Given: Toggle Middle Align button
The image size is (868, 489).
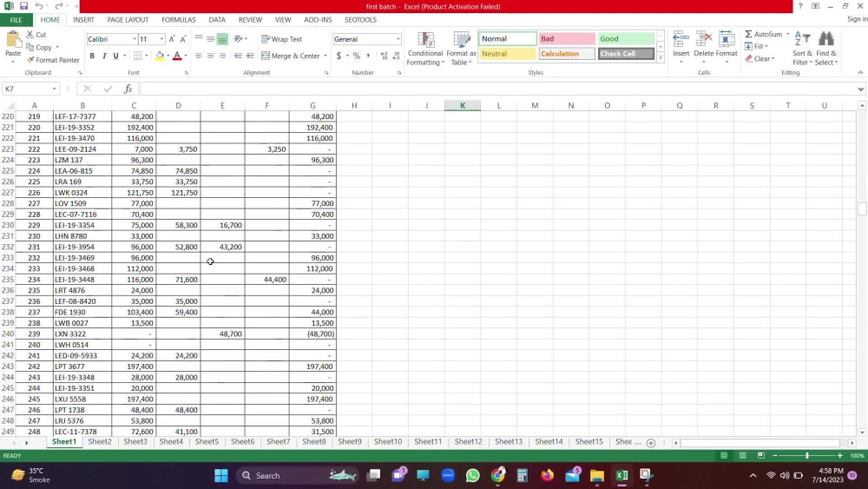Looking at the screenshot, I should point(210,39).
